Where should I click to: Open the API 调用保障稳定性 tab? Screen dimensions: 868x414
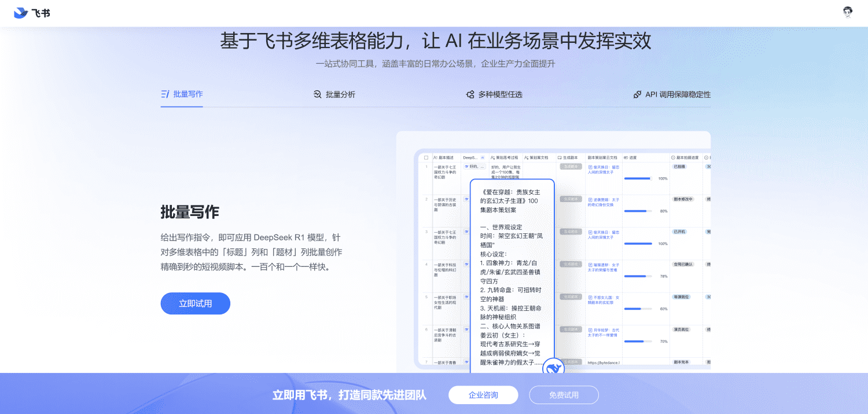[672, 94]
